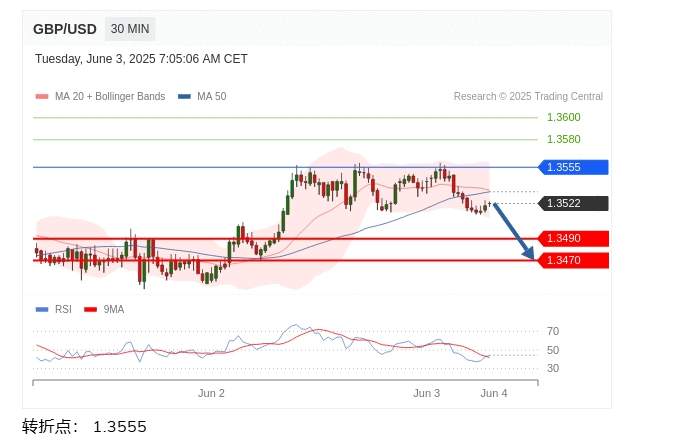The height and width of the screenshot is (445, 674).
Task: Click the RSI 50 level label
Action: click(553, 350)
